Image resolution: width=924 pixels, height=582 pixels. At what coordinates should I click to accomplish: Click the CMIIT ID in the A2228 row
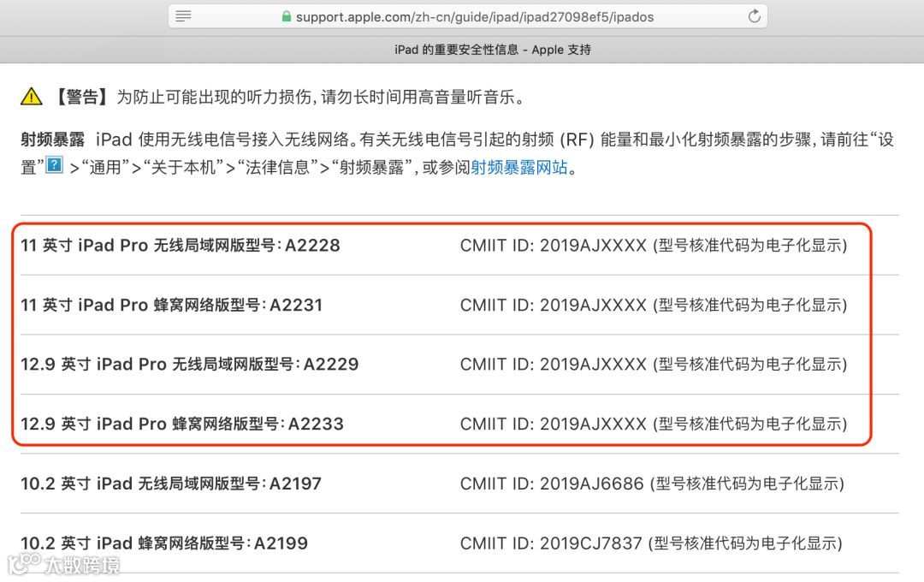(654, 246)
